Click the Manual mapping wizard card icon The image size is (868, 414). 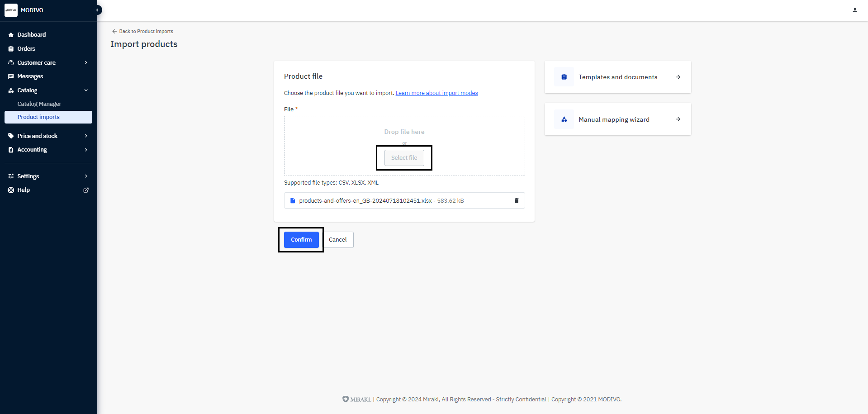point(564,119)
